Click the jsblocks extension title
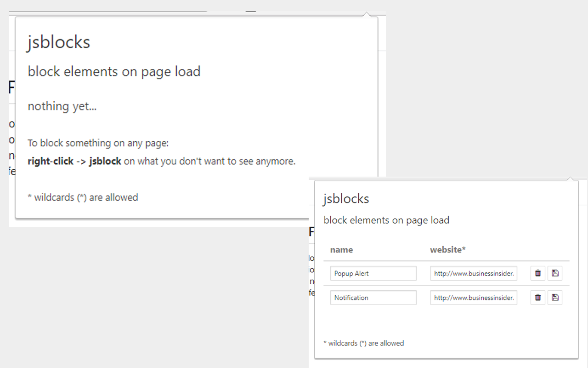 [346, 199]
